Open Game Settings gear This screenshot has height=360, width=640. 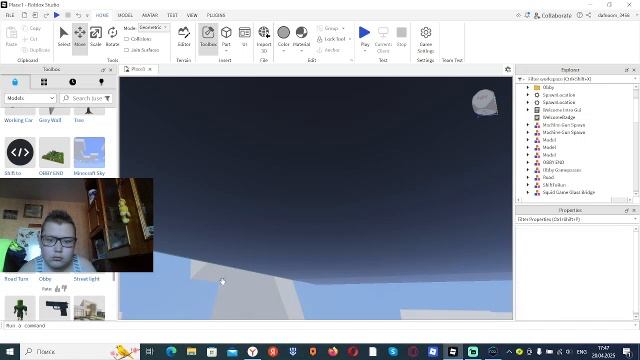click(426, 32)
